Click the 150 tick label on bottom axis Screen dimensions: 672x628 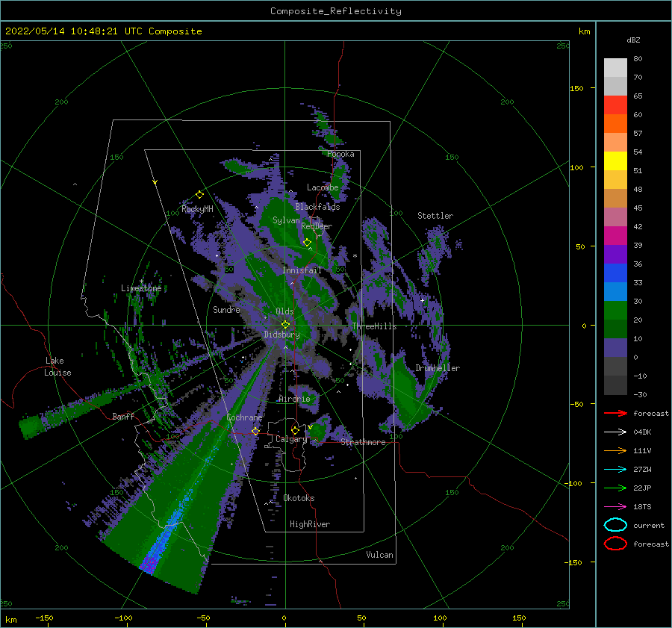[519, 618]
